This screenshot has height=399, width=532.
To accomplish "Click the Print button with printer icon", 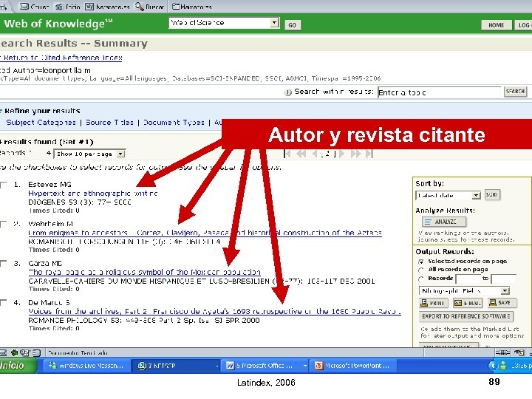I will pyautogui.click(x=433, y=303).
